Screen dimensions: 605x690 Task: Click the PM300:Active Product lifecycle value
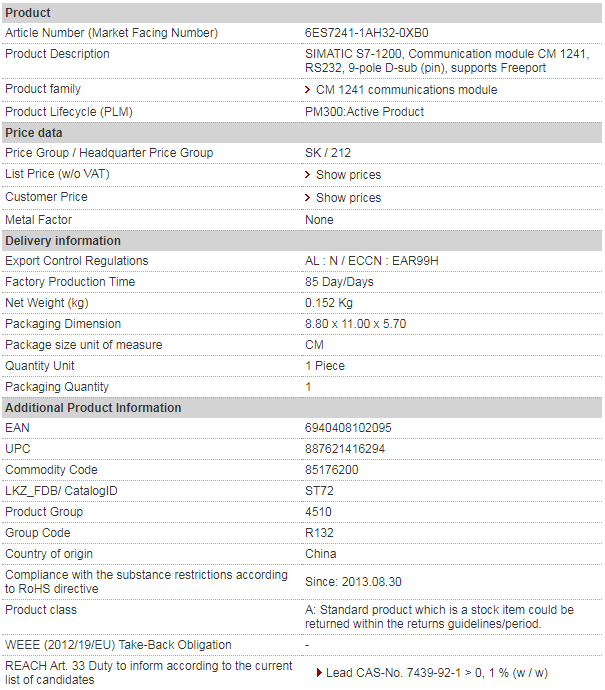tap(364, 112)
